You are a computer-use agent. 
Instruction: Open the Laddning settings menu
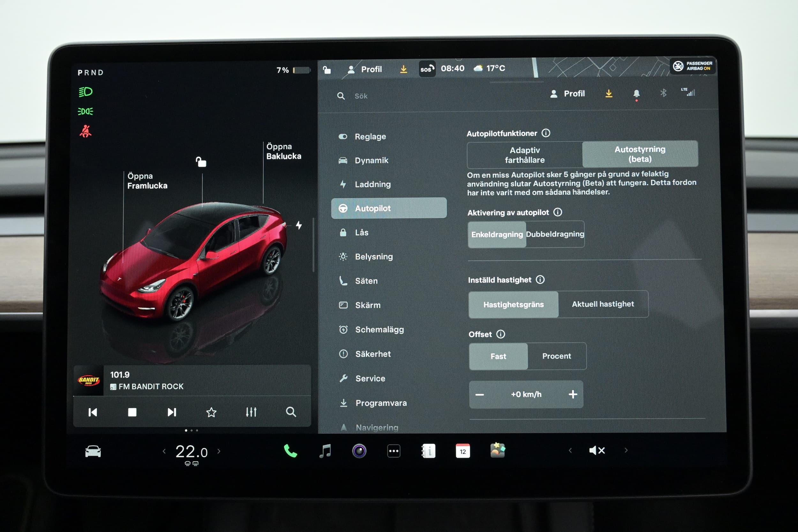click(373, 184)
